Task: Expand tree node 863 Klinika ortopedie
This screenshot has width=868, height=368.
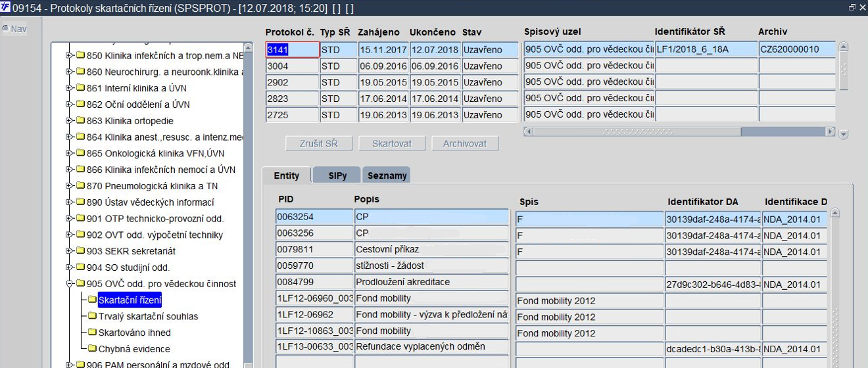Action: pyautogui.click(x=69, y=121)
